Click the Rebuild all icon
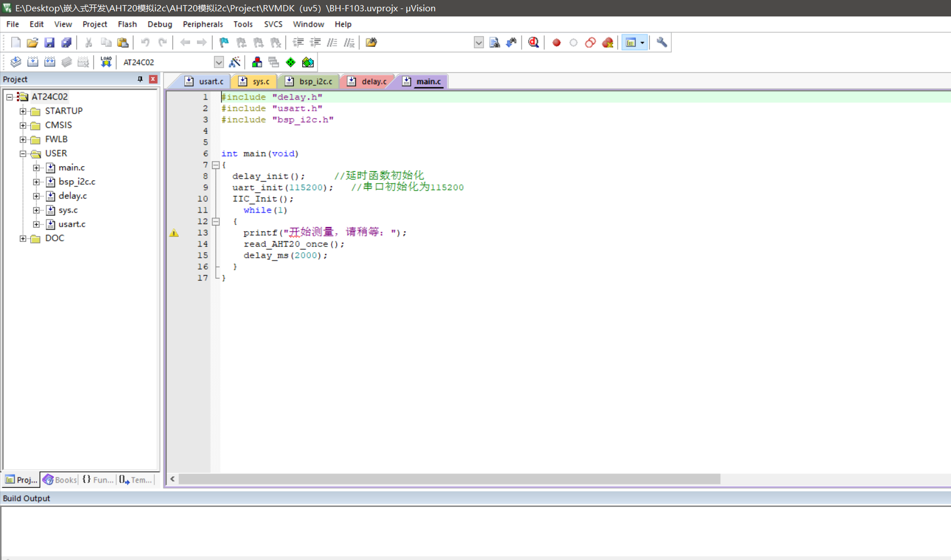Viewport: 951px width, 560px height. [50, 62]
